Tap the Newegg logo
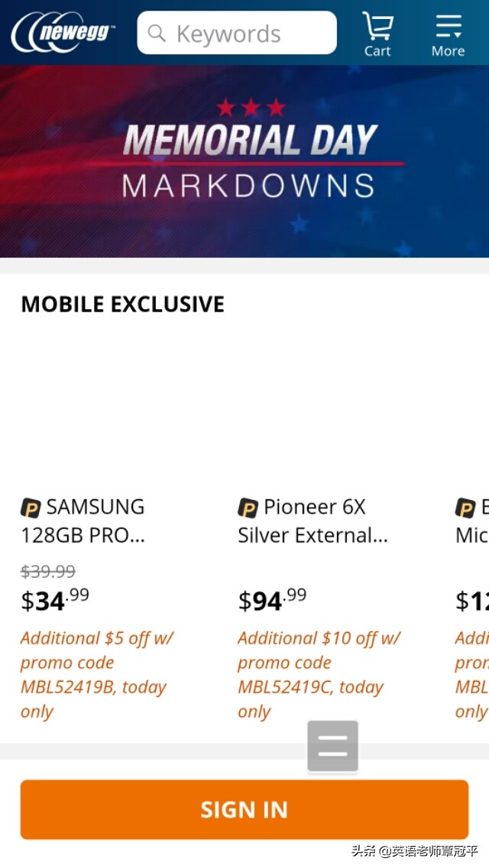 coord(64,33)
